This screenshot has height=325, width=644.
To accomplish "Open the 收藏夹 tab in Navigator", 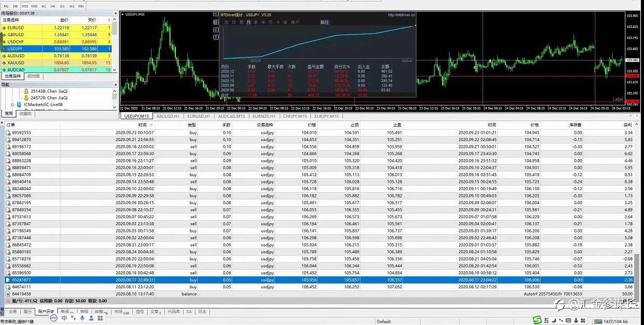I will 25,114.
